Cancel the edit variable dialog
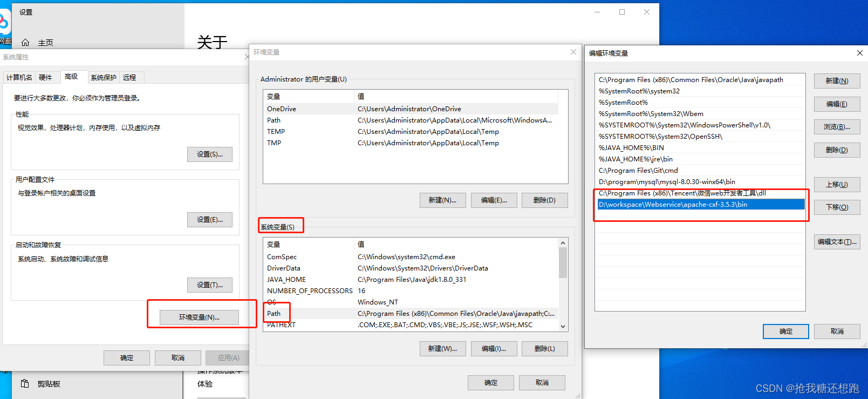Viewport: 868px width, 399px height. (x=837, y=332)
